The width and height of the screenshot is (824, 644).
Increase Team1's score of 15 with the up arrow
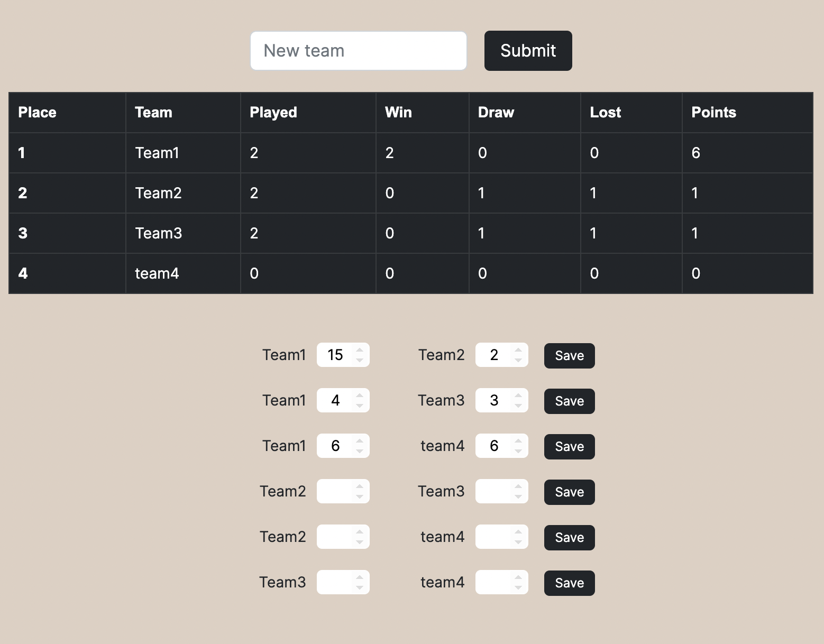pos(359,350)
